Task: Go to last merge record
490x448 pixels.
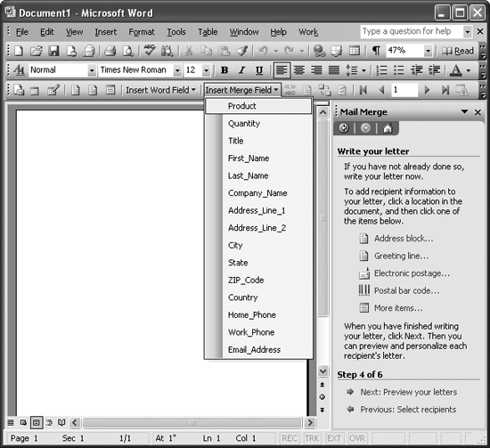Action: (x=445, y=90)
